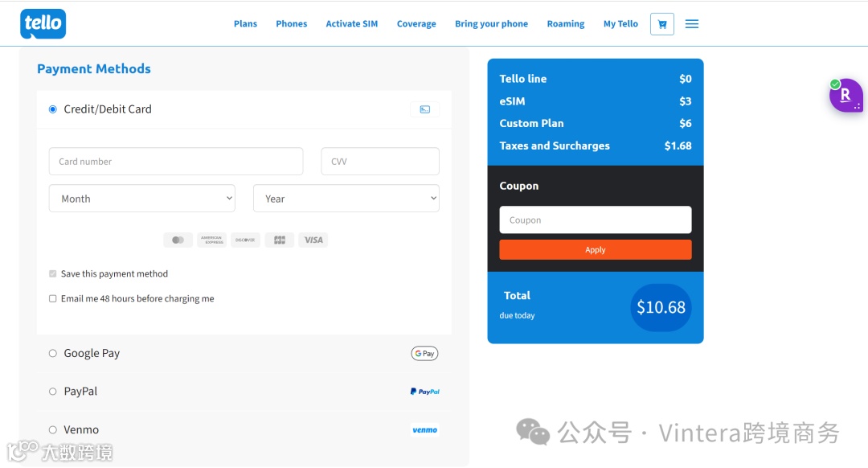
Task: Click the orange Apply coupon button
Action: [595, 250]
